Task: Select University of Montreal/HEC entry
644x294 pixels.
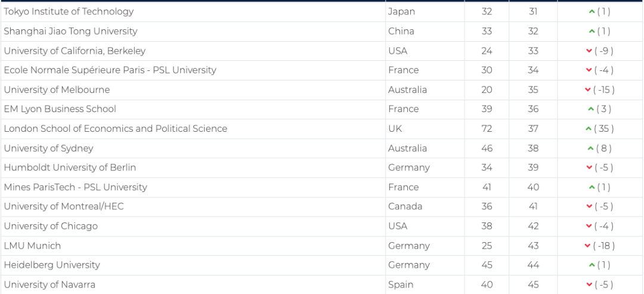Action: (64, 207)
